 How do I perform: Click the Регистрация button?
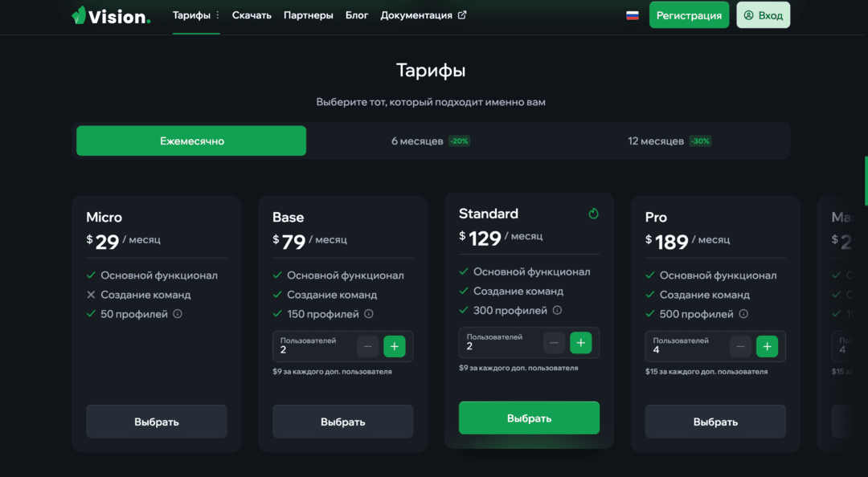[x=689, y=15]
